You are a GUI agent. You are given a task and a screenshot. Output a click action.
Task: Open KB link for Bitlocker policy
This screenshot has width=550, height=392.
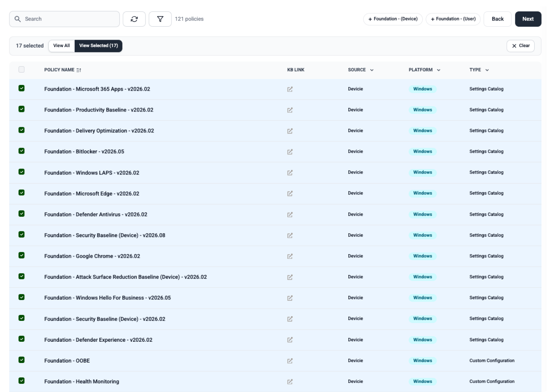pos(290,152)
